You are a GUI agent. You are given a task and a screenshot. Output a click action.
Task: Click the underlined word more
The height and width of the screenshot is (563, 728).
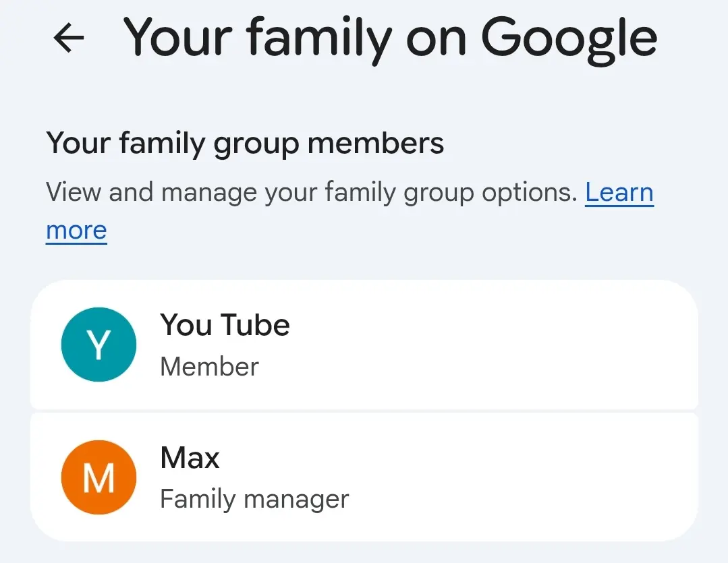77,231
